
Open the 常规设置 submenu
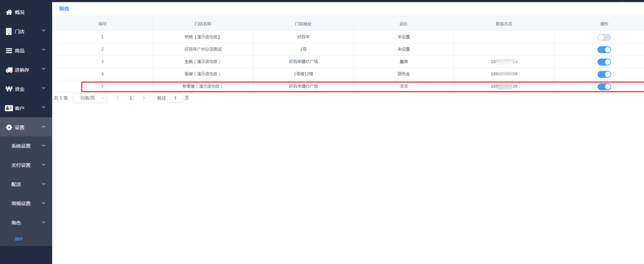pyautogui.click(x=26, y=204)
